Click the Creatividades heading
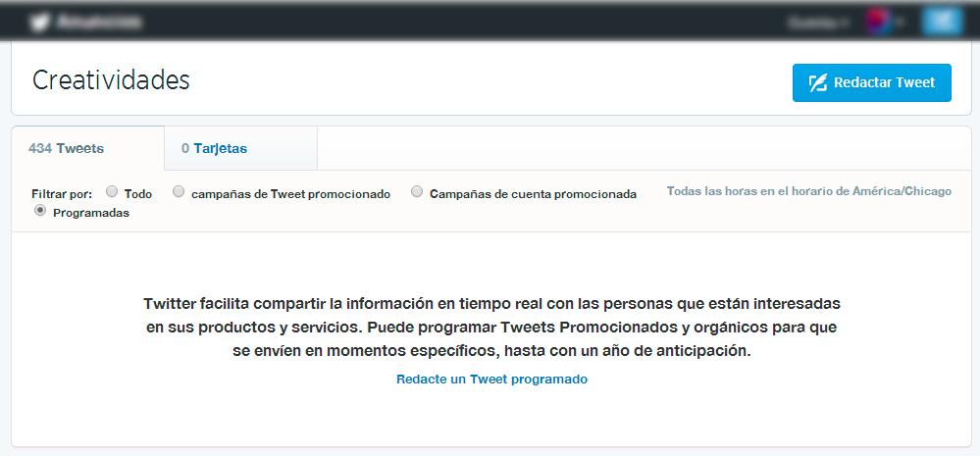 tap(111, 80)
